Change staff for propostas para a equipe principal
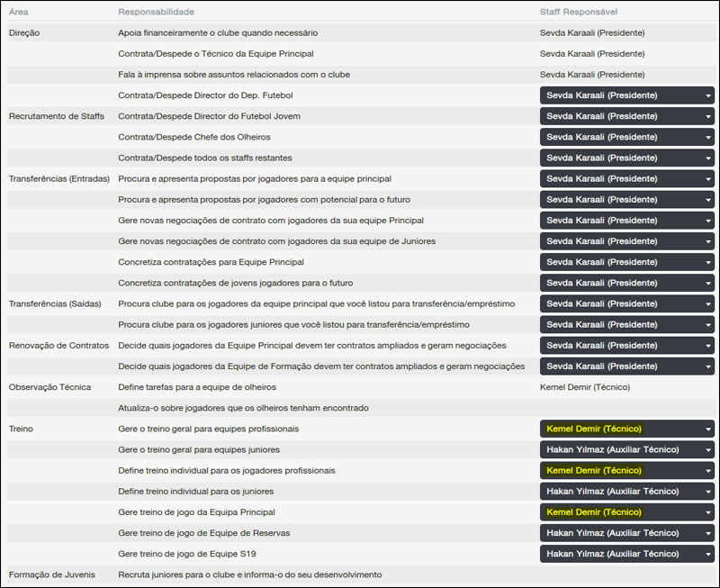 click(626, 178)
